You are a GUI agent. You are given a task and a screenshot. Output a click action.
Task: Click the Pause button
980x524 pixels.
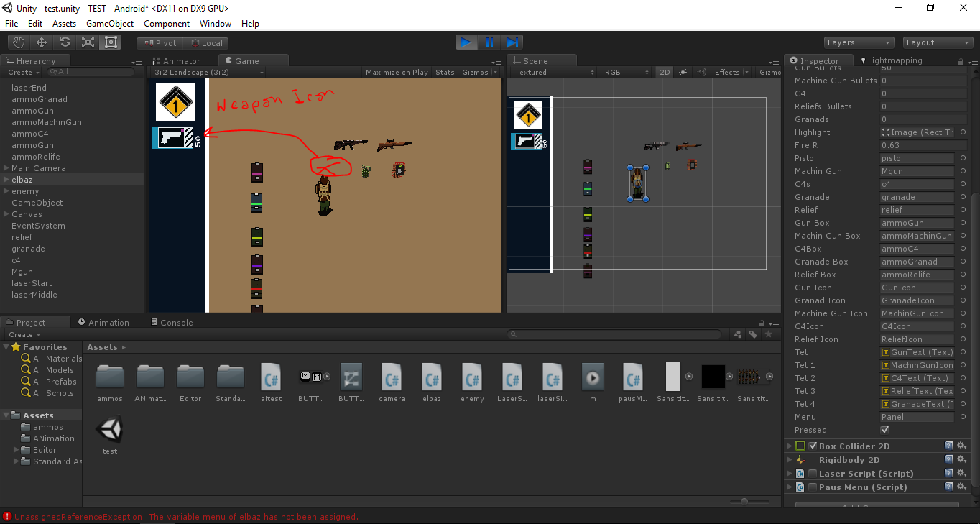(x=489, y=42)
